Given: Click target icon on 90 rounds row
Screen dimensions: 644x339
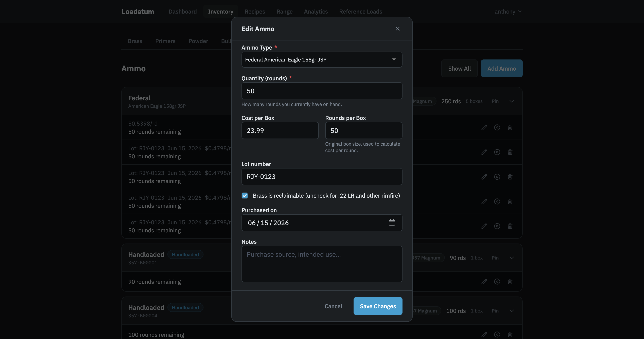Looking at the screenshot, I should click(x=497, y=282).
